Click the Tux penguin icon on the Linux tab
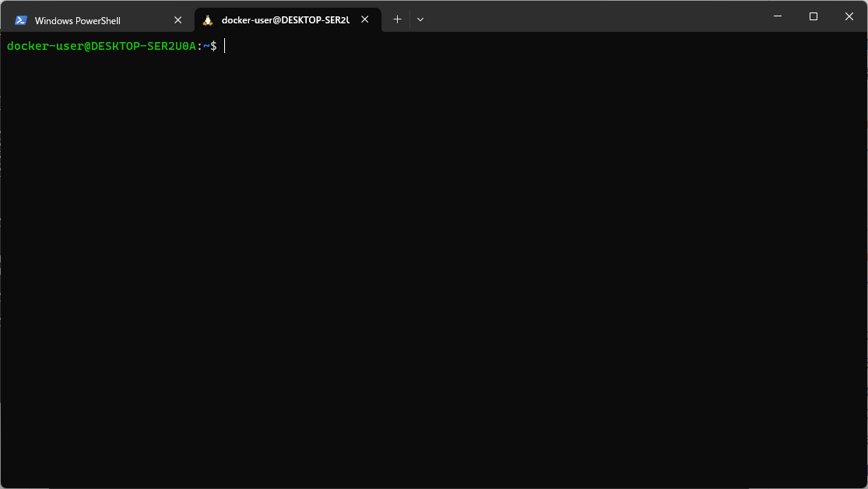The width and height of the screenshot is (868, 489). [x=207, y=19]
